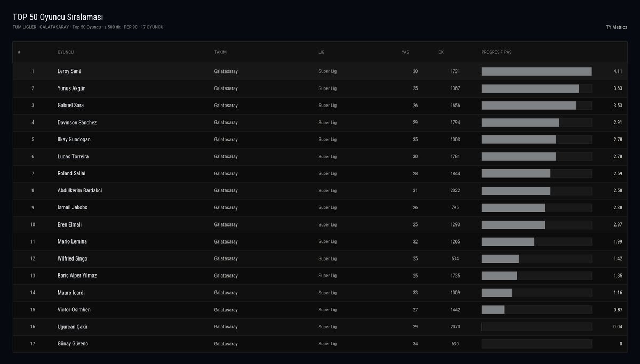Click the value 0.04
Image resolution: width=640 pixels, height=364 pixels.
pyautogui.click(x=618, y=327)
